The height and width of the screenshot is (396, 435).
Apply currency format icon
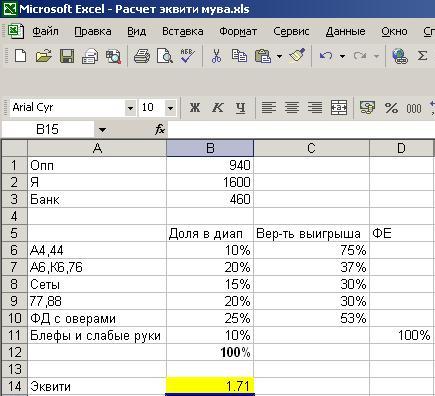pos(367,108)
